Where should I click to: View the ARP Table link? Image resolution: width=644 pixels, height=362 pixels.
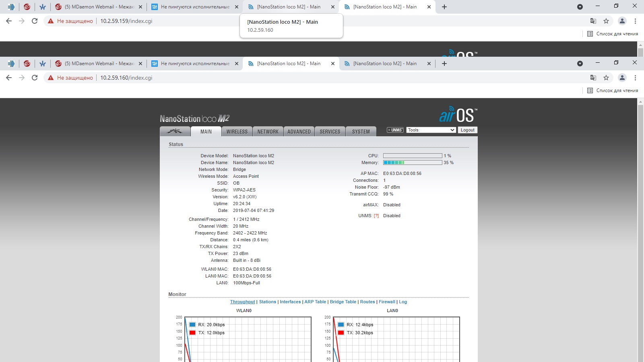coord(315,302)
